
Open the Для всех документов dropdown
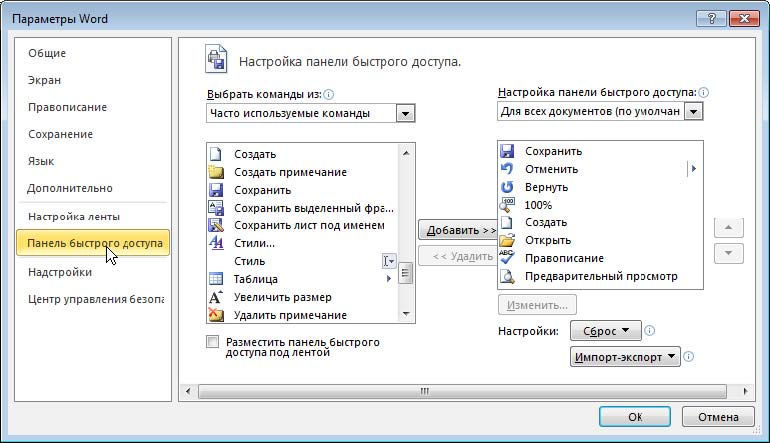click(x=693, y=111)
